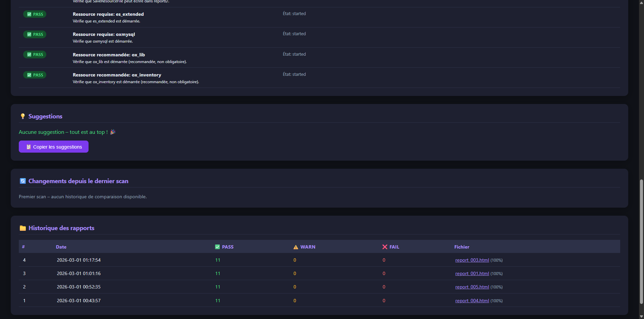Click the checkbox inside the es_extended PASS badge
Screen dimensions: 644x319
tap(30, 14)
